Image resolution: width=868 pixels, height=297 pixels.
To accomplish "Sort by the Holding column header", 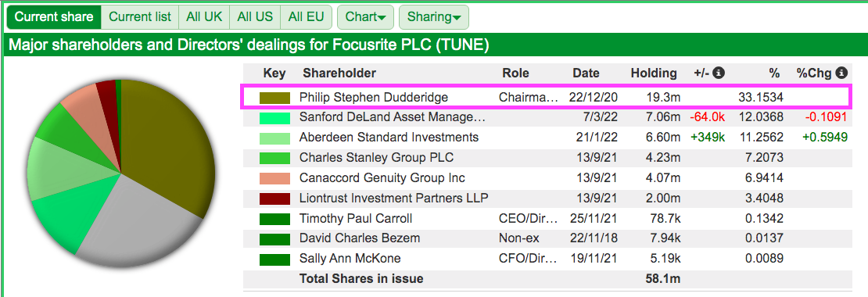I will (x=653, y=73).
